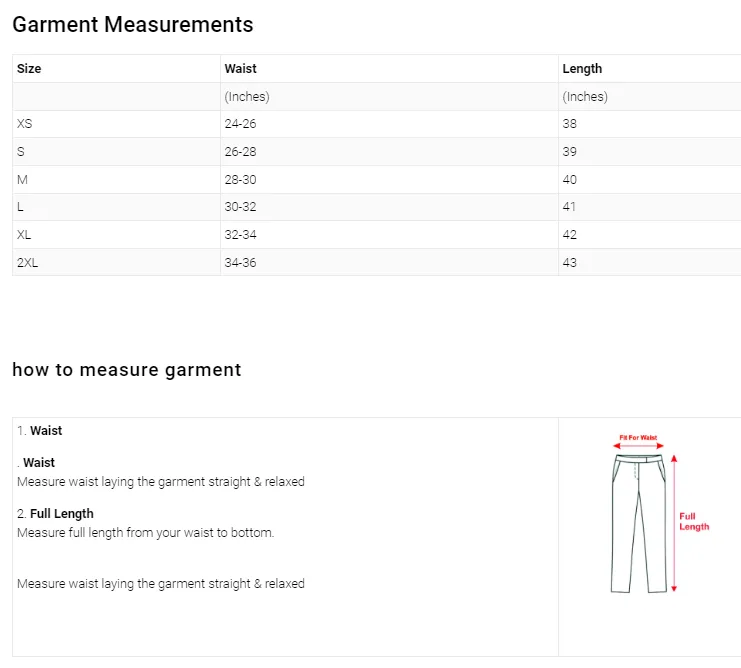Select the Garment Measurements heading
Screen dimensions: 741x668
click(133, 25)
